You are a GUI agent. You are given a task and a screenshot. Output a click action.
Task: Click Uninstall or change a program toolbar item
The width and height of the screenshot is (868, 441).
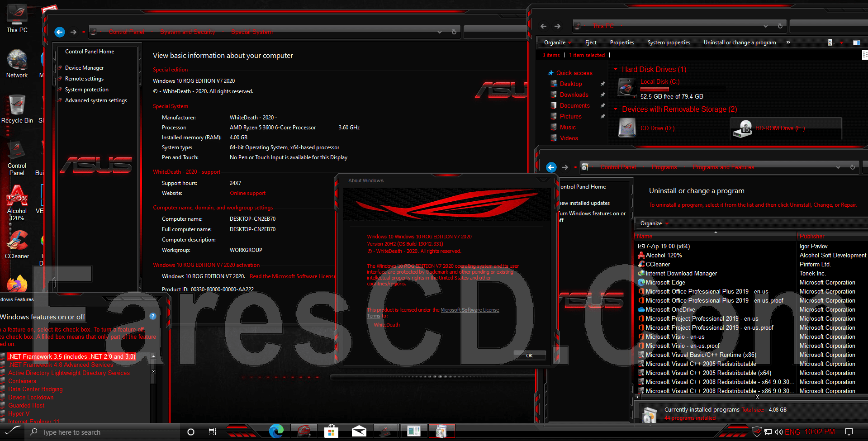point(740,43)
